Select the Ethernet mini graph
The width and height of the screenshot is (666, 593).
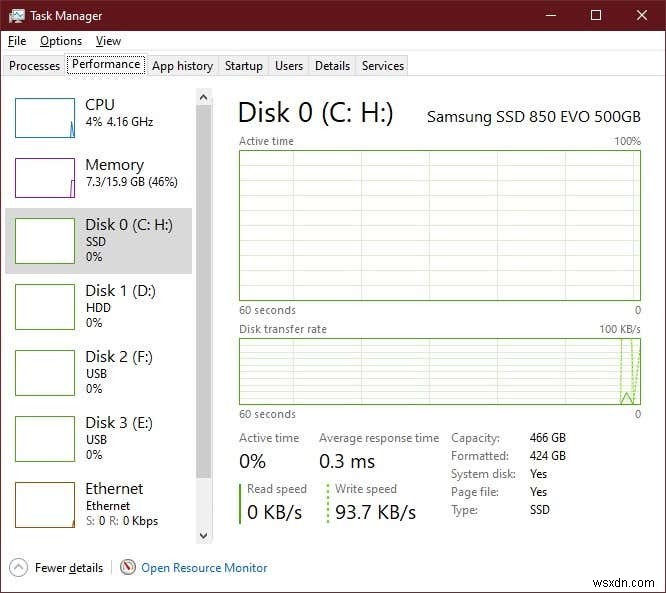(x=45, y=505)
